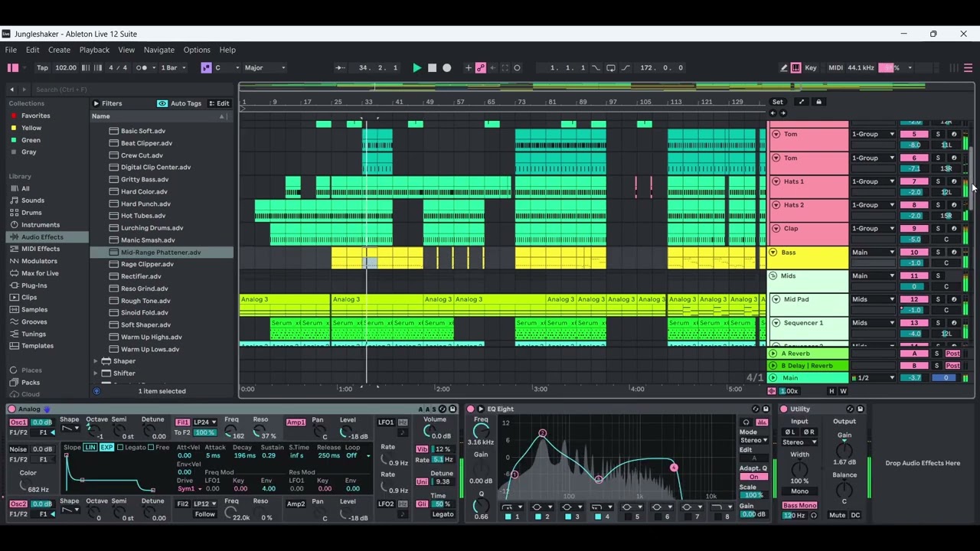Viewport: 980px width, 551px height.
Task: Open the Navigate menu
Action: pyautogui.click(x=159, y=50)
